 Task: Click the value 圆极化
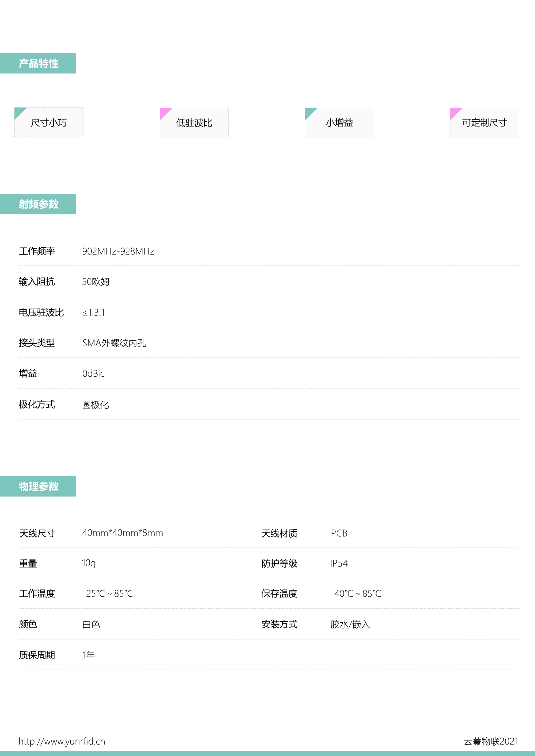pos(95,405)
